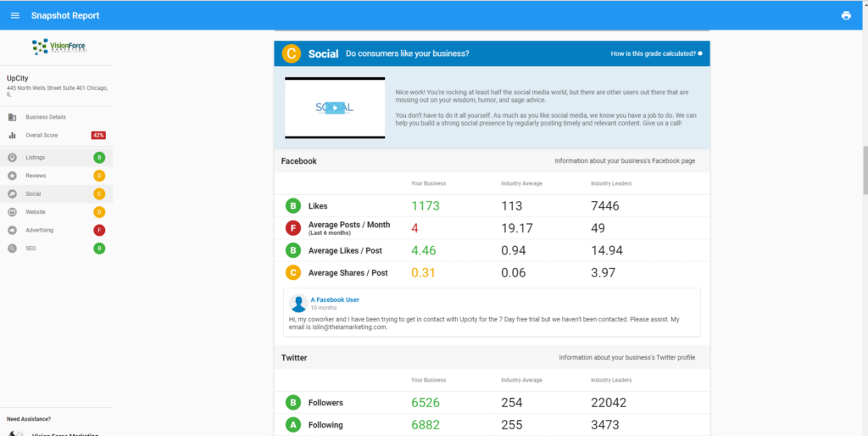Click the 'UpCity' business name

17,78
